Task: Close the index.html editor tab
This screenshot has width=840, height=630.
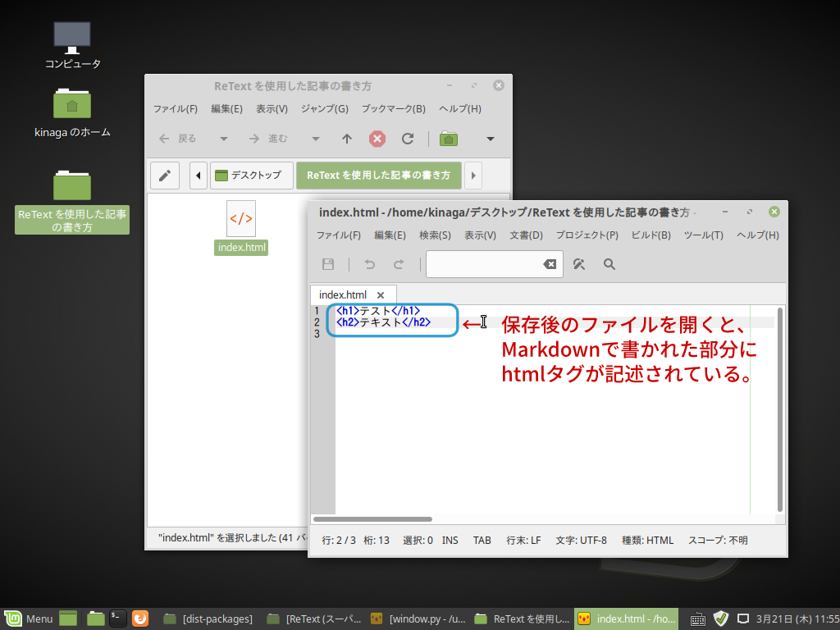Action: click(380, 295)
